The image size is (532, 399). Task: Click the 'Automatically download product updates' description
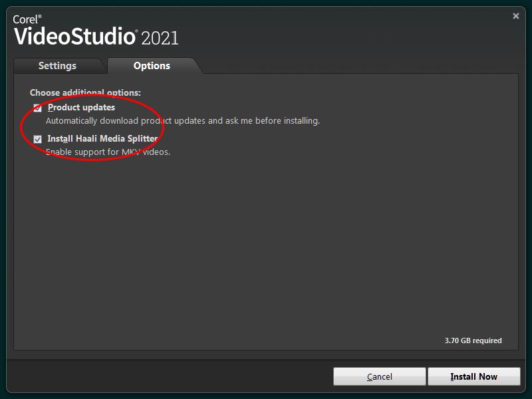click(183, 121)
